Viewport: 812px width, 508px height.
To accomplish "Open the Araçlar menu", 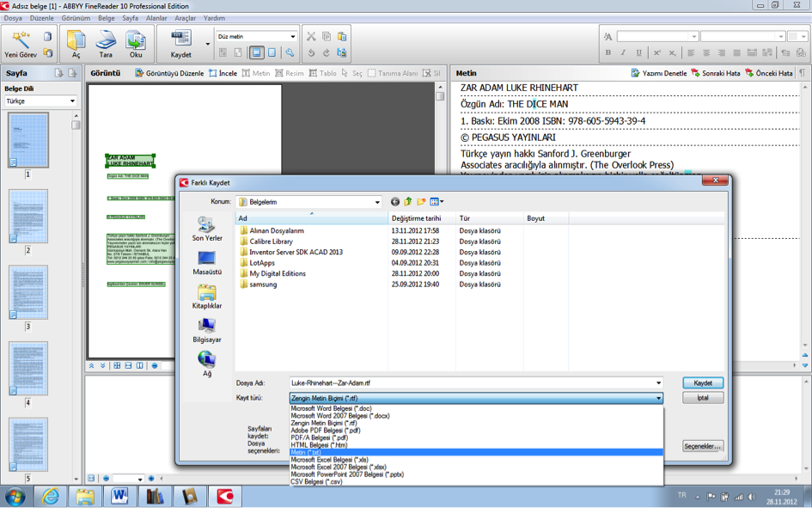I will [x=185, y=18].
